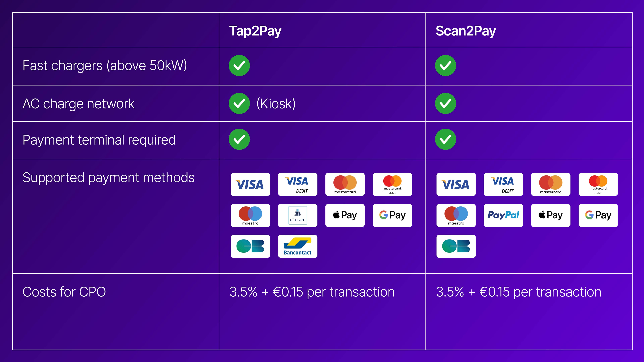Select the Scan2Pay column header
This screenshot has height=362, width=644.
click(x=466, y=31)
